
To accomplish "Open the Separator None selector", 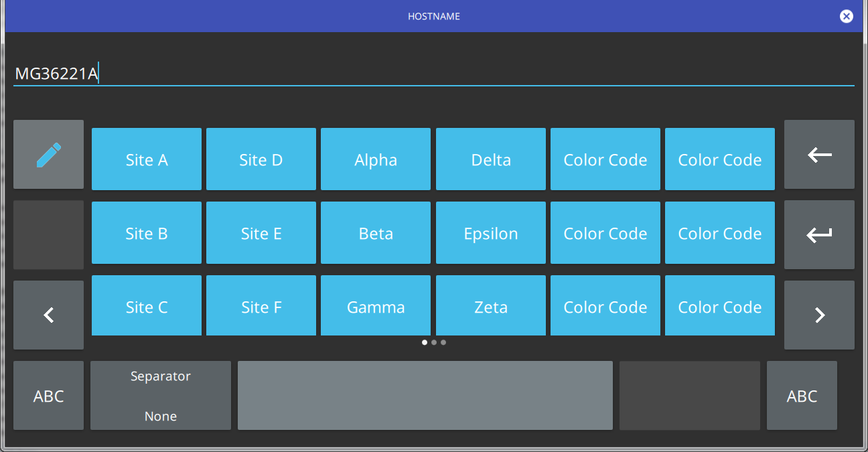I will click(x=161, y=396).
